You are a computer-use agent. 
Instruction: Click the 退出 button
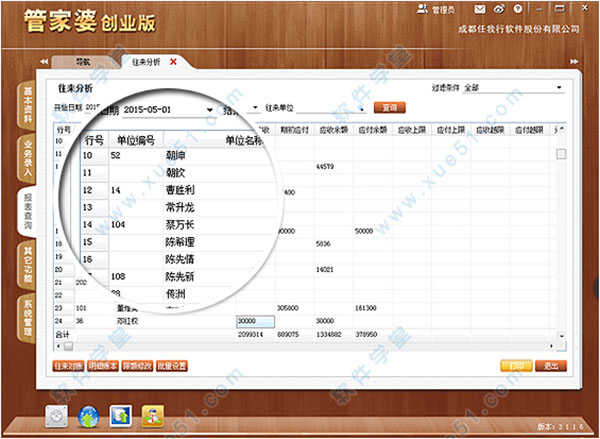click(x=551, y=366)
